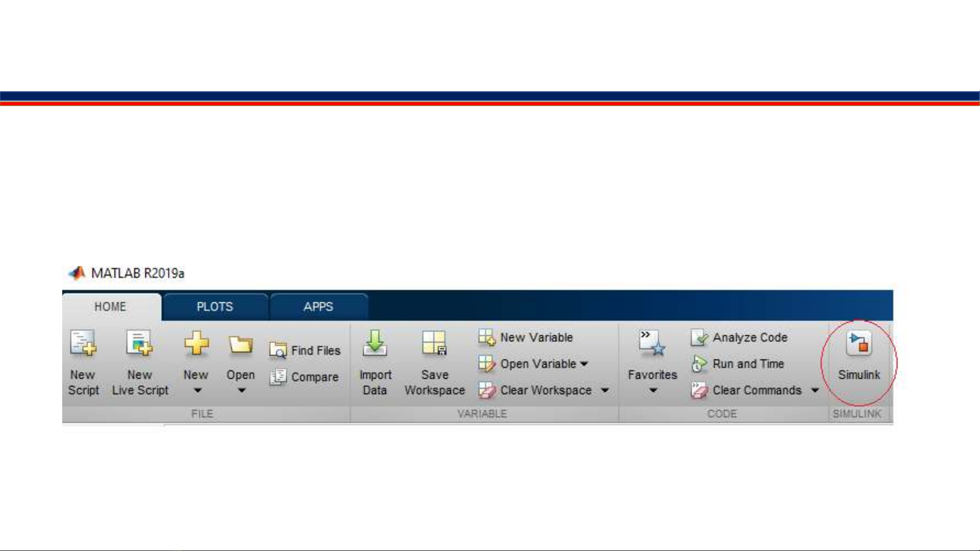Launch Simulink from the toolstrip

[859, 344]
